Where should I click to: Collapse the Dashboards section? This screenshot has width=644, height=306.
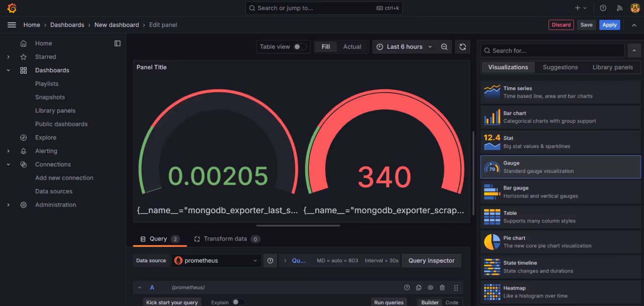(8, 71)
